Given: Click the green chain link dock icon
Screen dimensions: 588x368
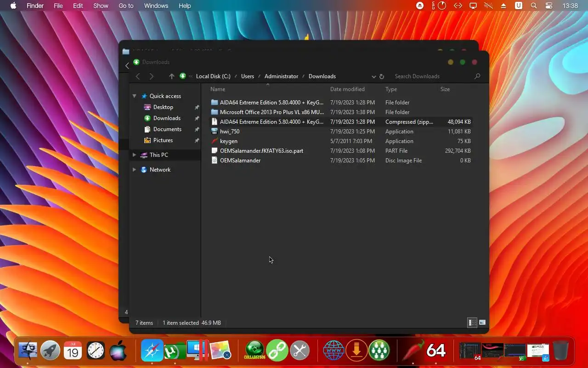Looking at the screenshot, I should pyautogui.click(x=277, y=351).
